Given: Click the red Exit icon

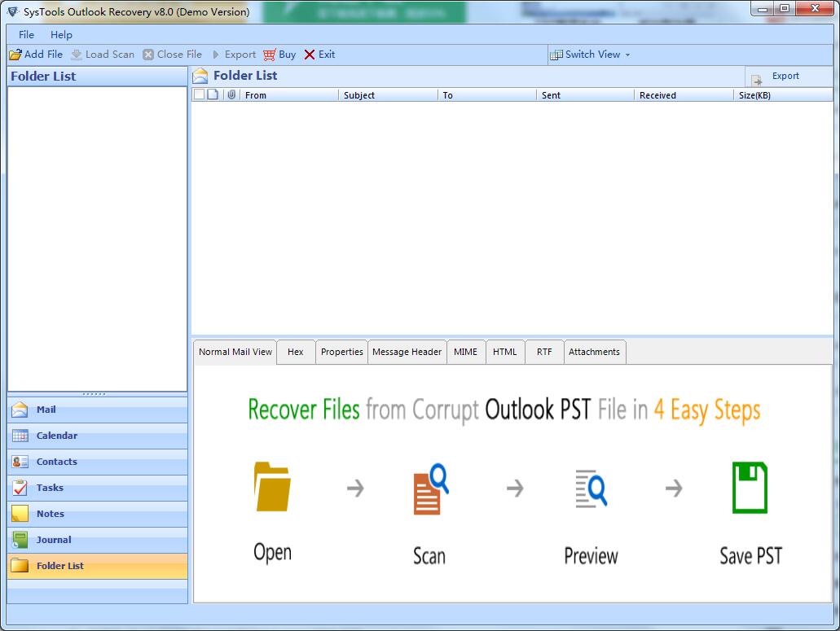Looking at the screenshot, I should [309, 55].
